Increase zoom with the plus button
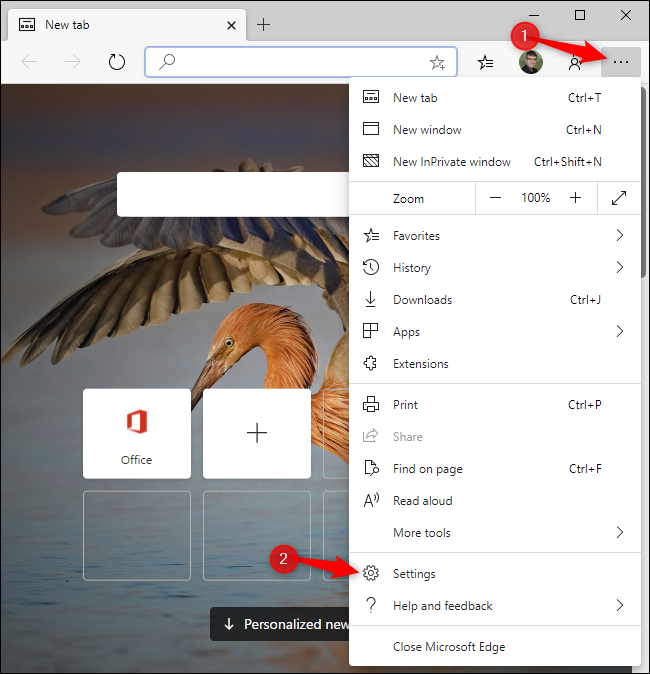 pos(575,198)
